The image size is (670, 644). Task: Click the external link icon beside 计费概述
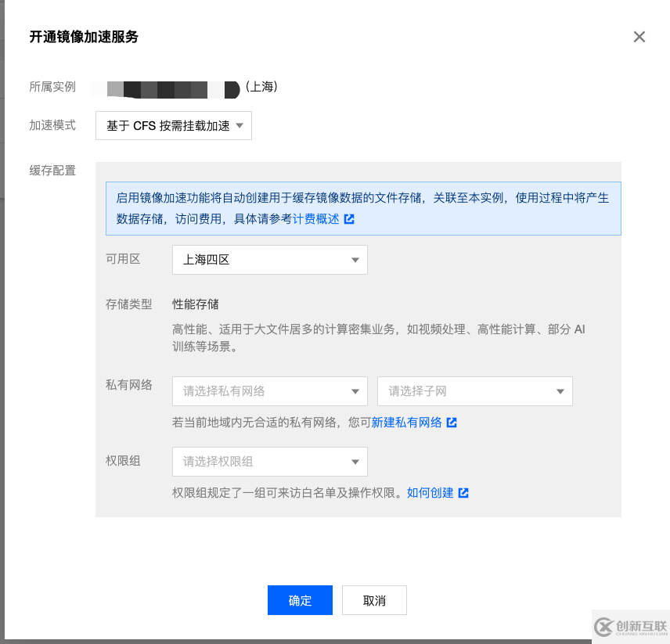(348, 219)
